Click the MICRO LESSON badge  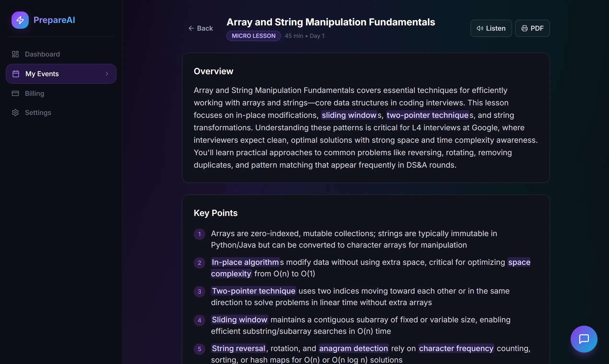tap(253, 36)
